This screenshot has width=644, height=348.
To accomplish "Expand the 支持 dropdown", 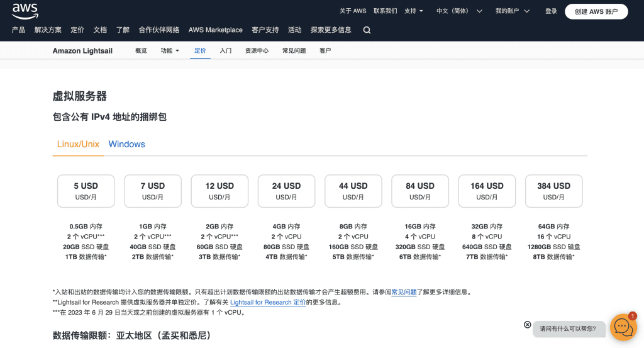I will (x=413, y=11).
